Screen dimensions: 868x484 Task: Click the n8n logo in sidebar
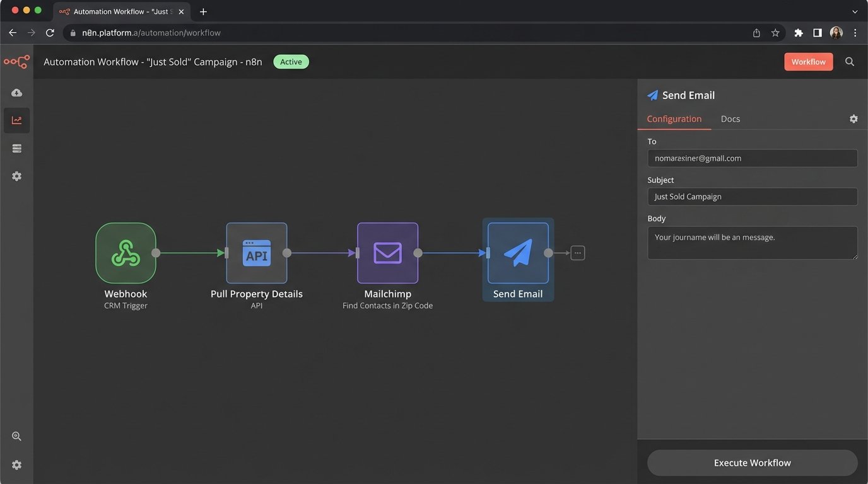point(16,62)
